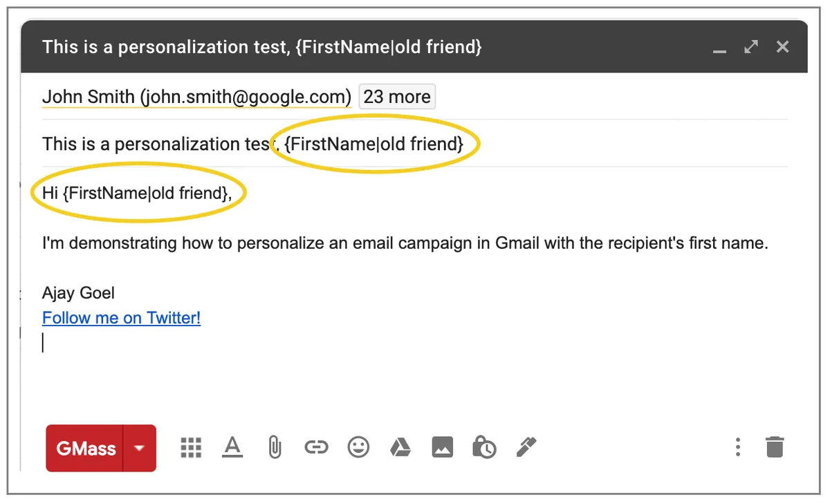Insert files using Google Drive icon
This screenshot has width=830, height=504.
400,448
